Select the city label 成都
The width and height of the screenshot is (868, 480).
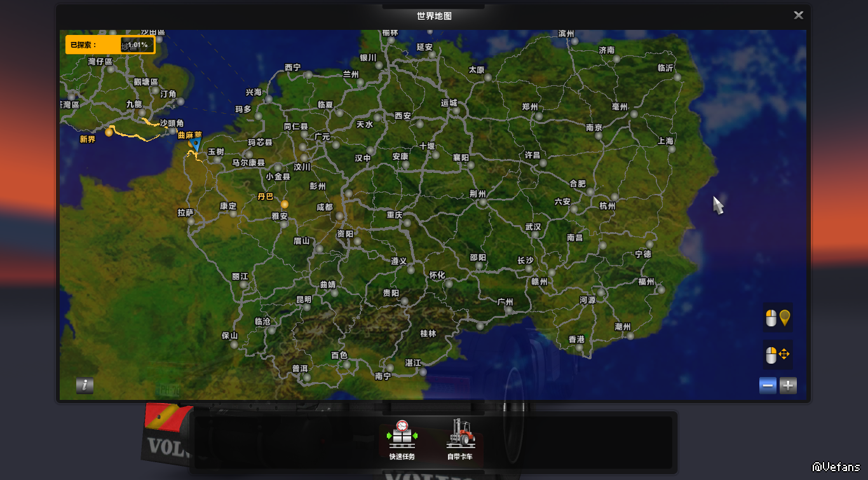coord(324,207)
